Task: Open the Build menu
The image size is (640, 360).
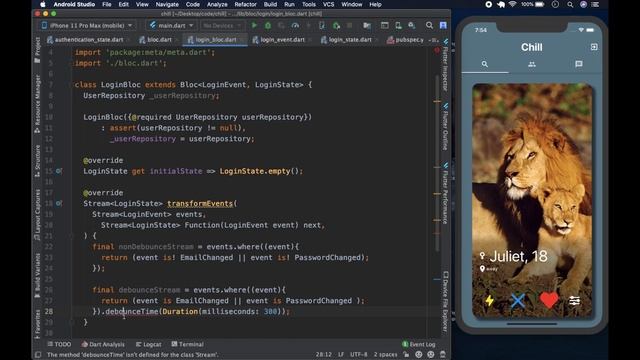Action: [270, 4]
